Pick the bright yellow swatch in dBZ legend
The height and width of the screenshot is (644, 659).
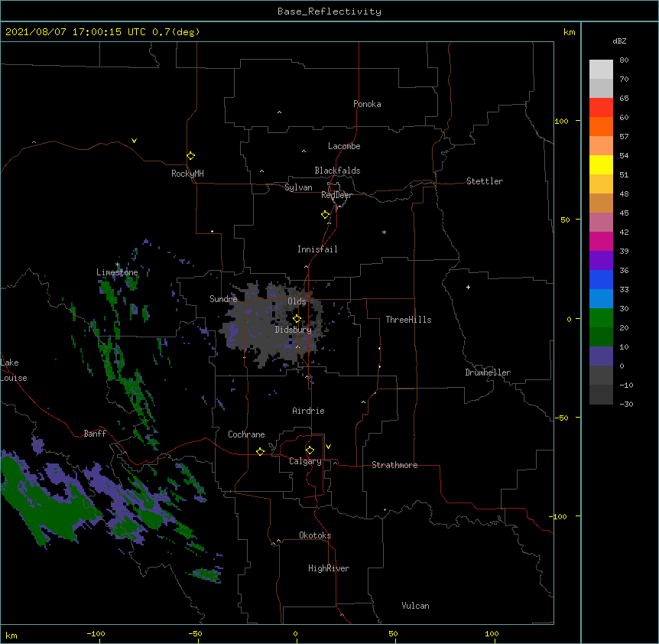(601, 164)
